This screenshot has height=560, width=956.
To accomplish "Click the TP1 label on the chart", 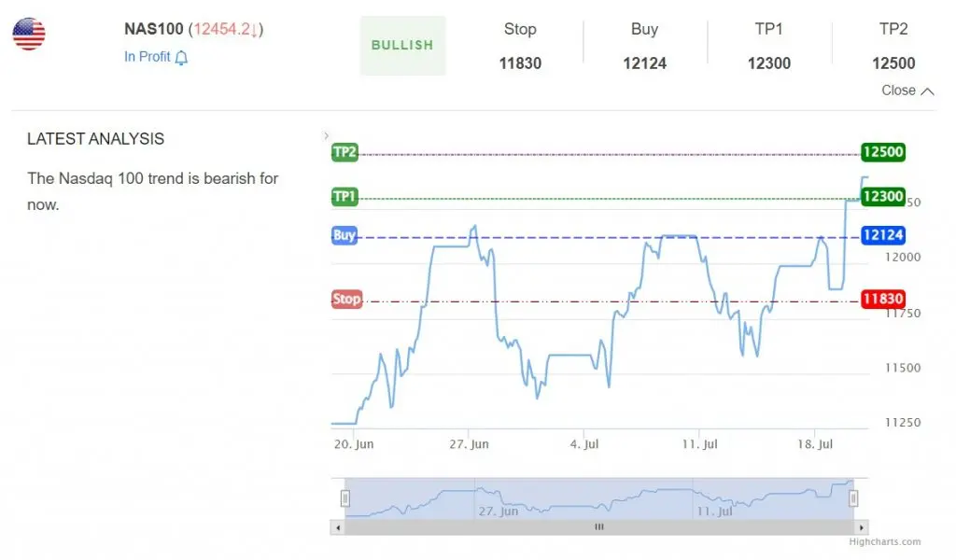I will [x=344, y=196].
